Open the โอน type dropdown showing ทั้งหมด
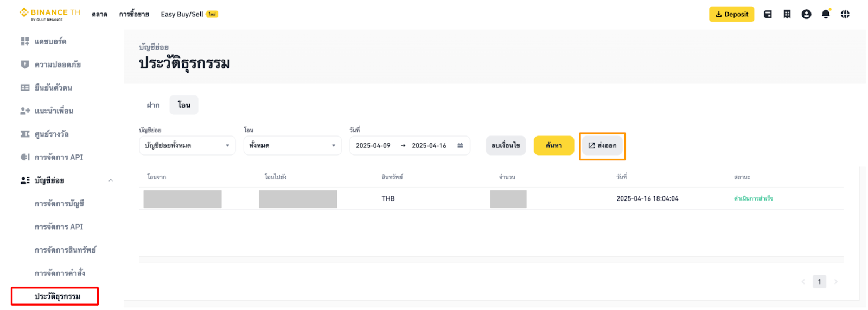Screen dimensions: 868x310 (292, 145)
